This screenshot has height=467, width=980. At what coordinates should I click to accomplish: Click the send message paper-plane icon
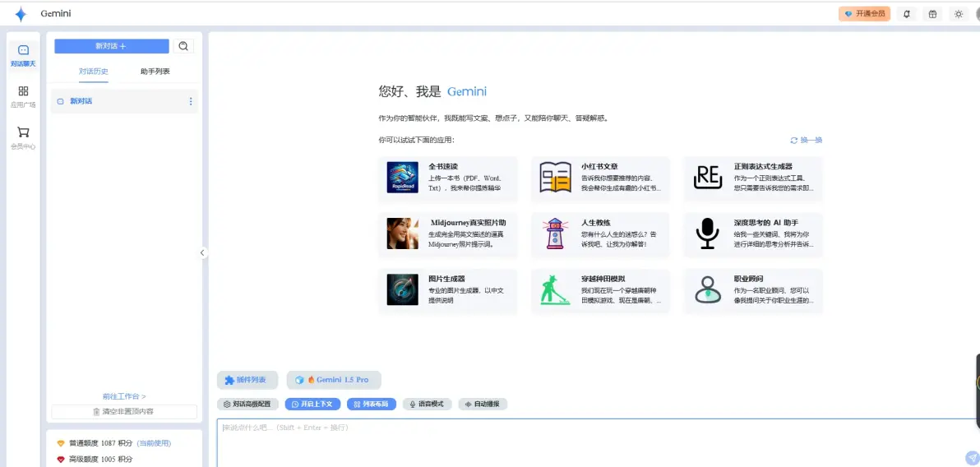(x=972, y=458)
